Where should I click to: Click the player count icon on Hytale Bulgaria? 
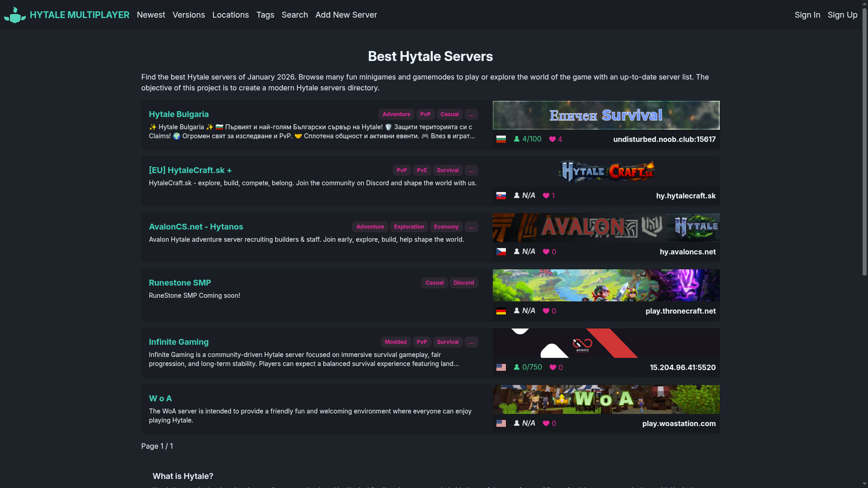click(x=516, y=139)
